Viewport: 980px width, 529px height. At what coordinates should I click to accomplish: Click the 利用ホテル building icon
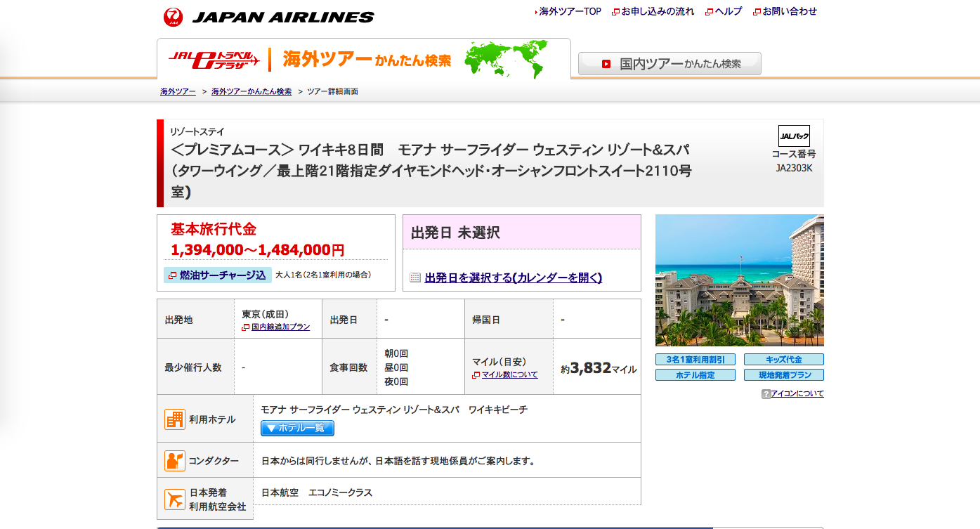[x=175, y=419]
